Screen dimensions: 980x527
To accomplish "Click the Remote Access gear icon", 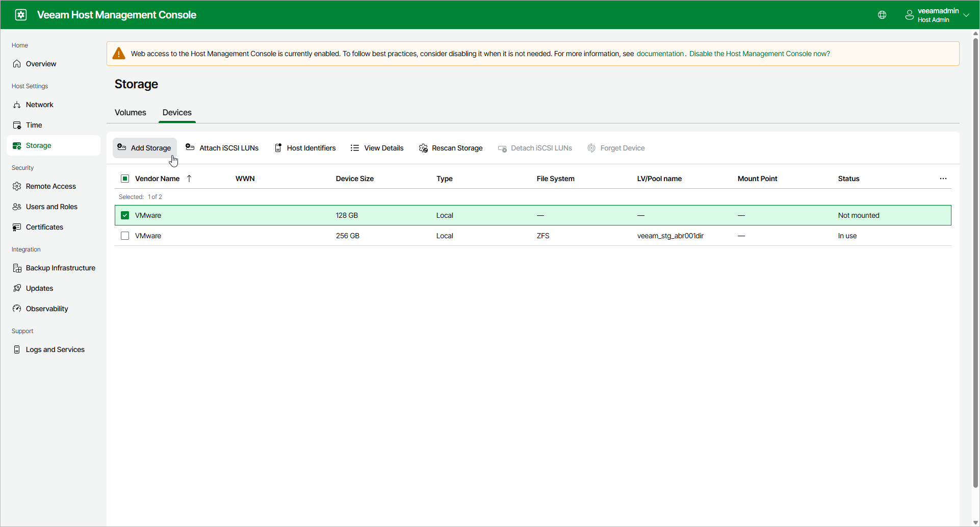I will tap(17, 186).
